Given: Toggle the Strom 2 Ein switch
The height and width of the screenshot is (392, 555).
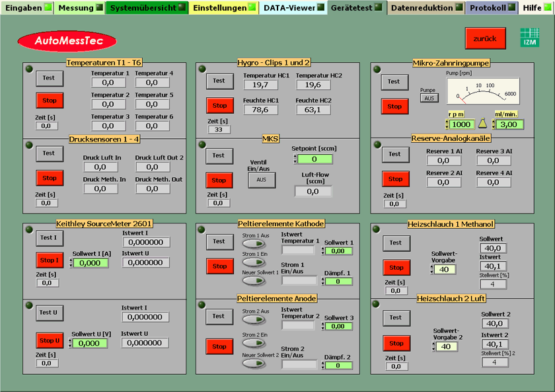Looking at the screenshot, I should (x=254, y=343).
